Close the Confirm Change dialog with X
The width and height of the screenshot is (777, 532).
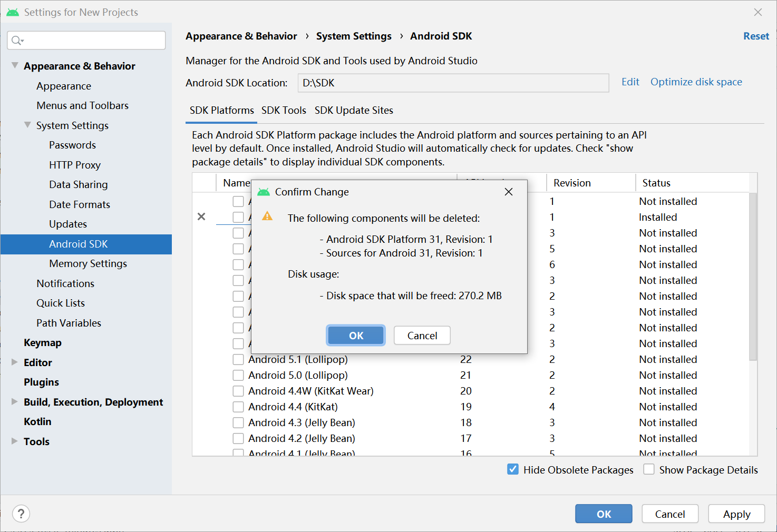[x=509, y=192]
